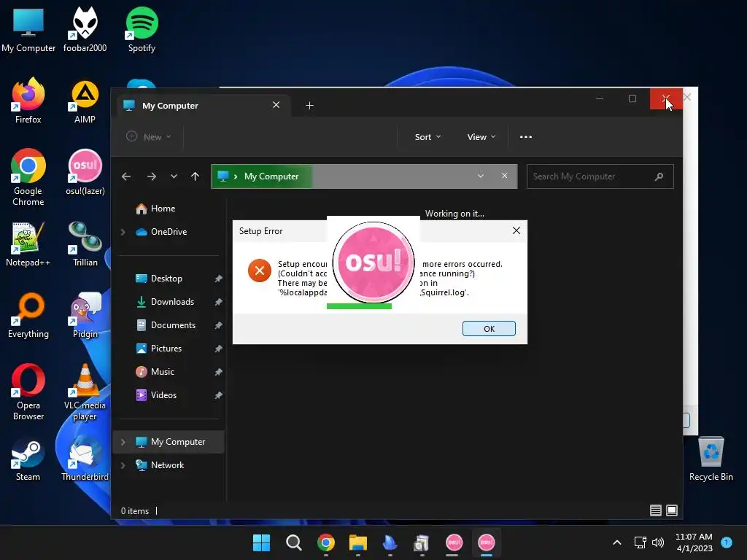Open File Explorer from the taskbar
This screenshot has height=560, width=747.
pos(357,542)
